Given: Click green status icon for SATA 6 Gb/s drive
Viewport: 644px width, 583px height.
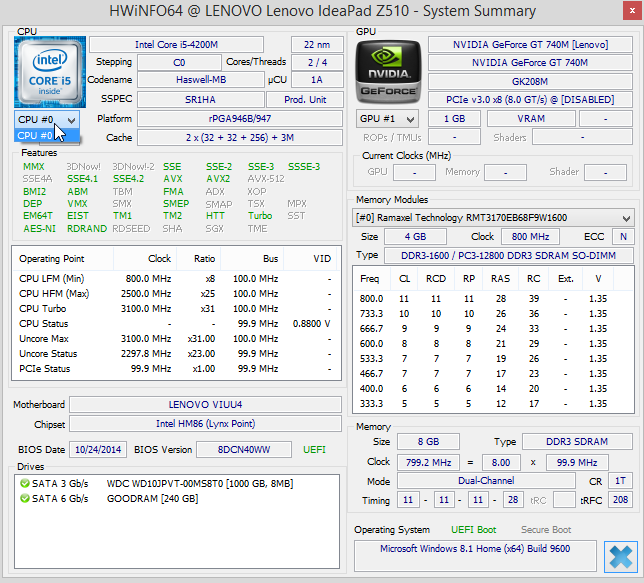Looking at the screenshot, I should [25, 498].
